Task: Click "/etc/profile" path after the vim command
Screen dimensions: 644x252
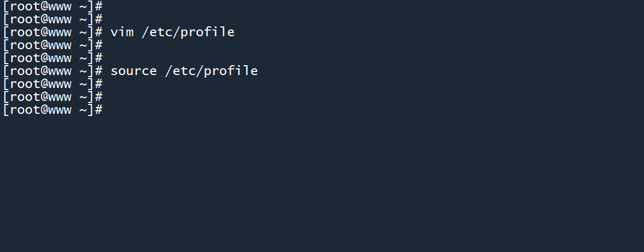Action: [x=188, y=32]
